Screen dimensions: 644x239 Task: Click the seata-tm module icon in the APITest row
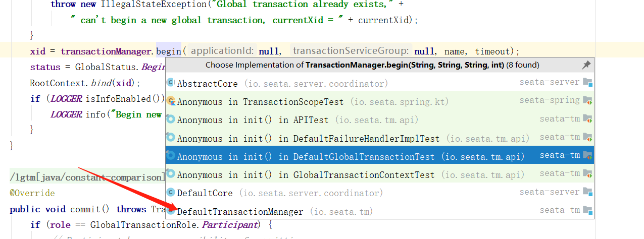click(587, 118)
